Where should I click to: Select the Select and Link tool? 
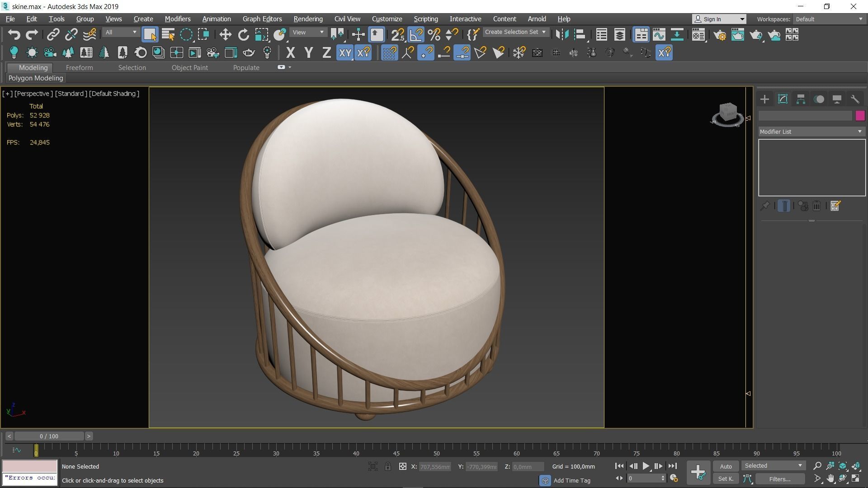point(53,35)
